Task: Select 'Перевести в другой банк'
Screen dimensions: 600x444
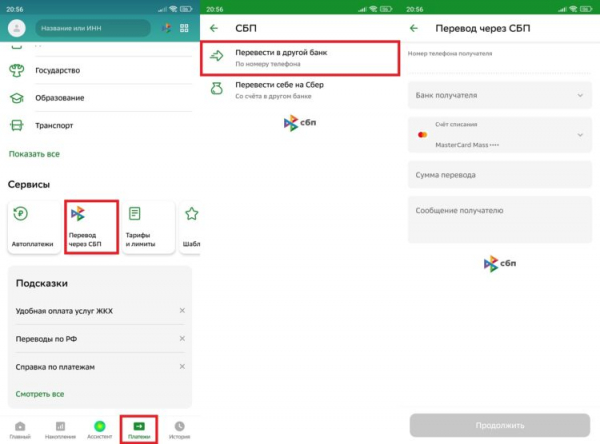Action: tap(300, 58)
